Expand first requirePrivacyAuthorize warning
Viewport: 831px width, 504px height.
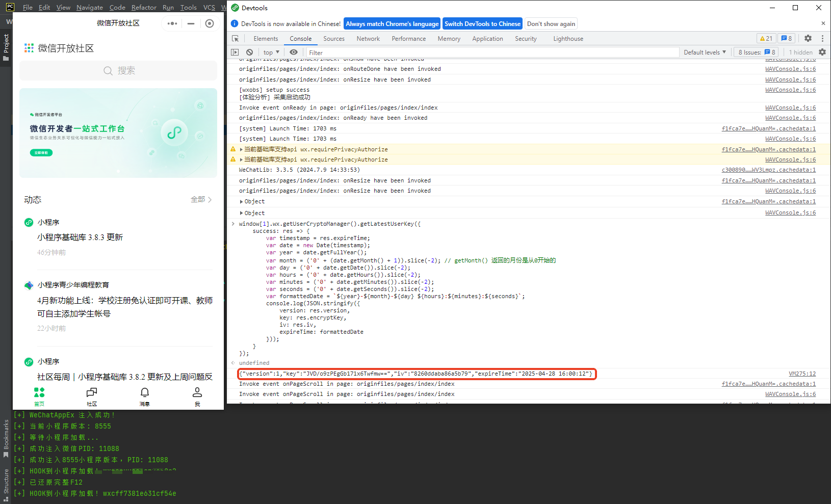pyautogui.click(x=241, y=149)
